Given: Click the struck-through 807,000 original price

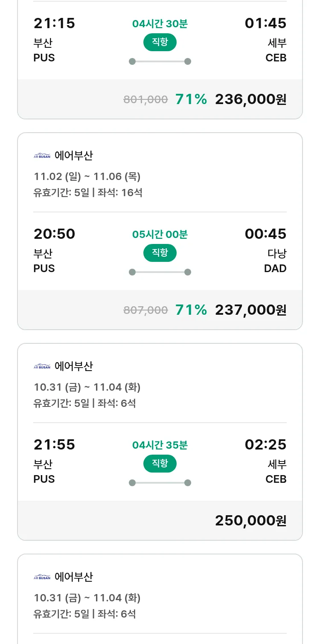Looking at the screenshot, I should (145, 310).
